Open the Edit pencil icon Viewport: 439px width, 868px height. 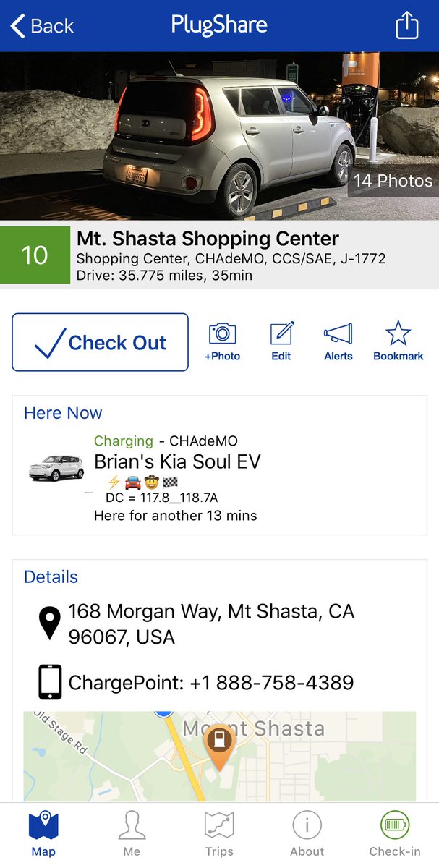pyautogui.click(x=281, y=342)
